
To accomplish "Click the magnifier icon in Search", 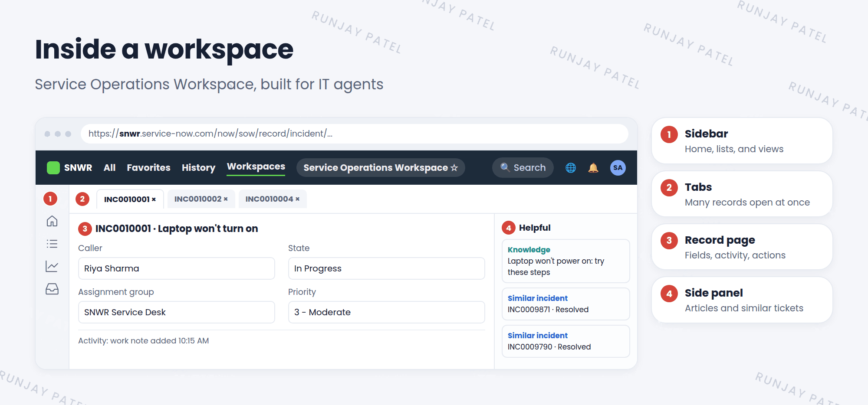I will [505, 167].
